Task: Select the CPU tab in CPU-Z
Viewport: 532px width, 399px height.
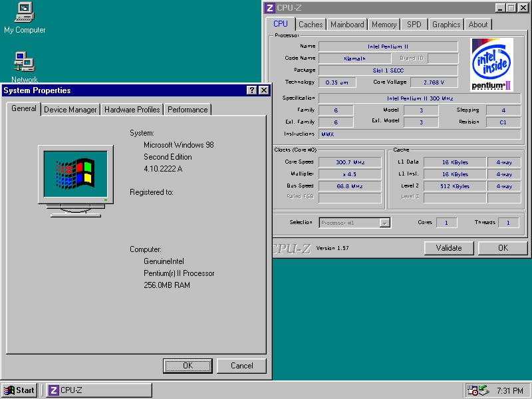Action: pos(281,24)
